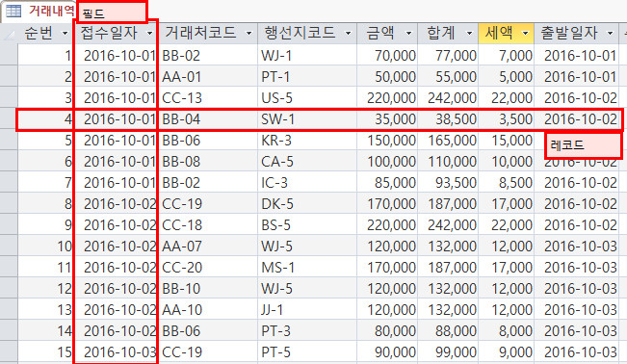Click the 55,000 total cell

point(448,76)
